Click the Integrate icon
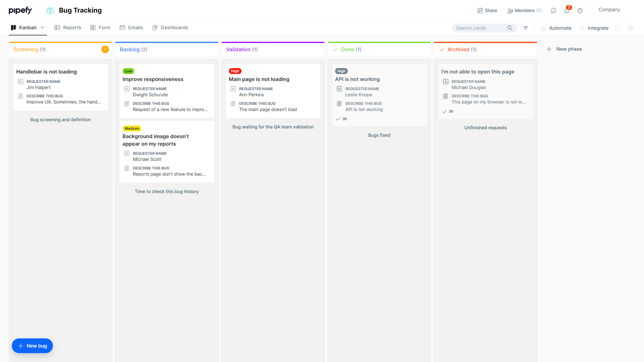The width and height of the screenshot is (644, 362). click(x=581, y=28)
